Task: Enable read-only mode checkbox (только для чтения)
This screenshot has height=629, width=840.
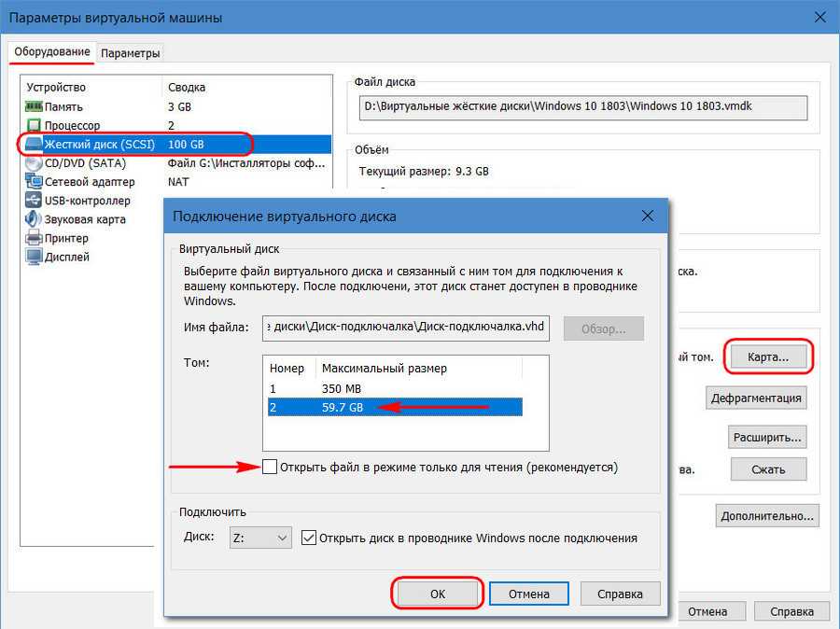Action: pyautogui.click(x=270, y=467)
